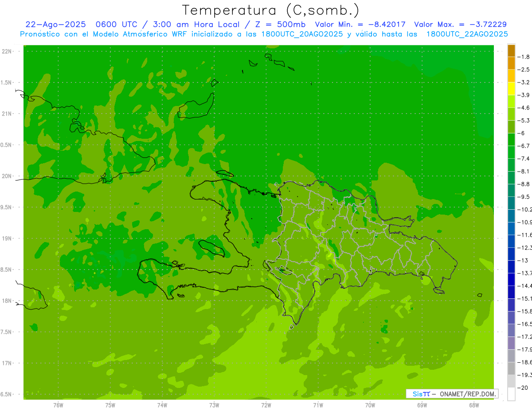
Task: Click the 'ONAMET/REP.DOM.' credit label
Action: tap(467, 394)
